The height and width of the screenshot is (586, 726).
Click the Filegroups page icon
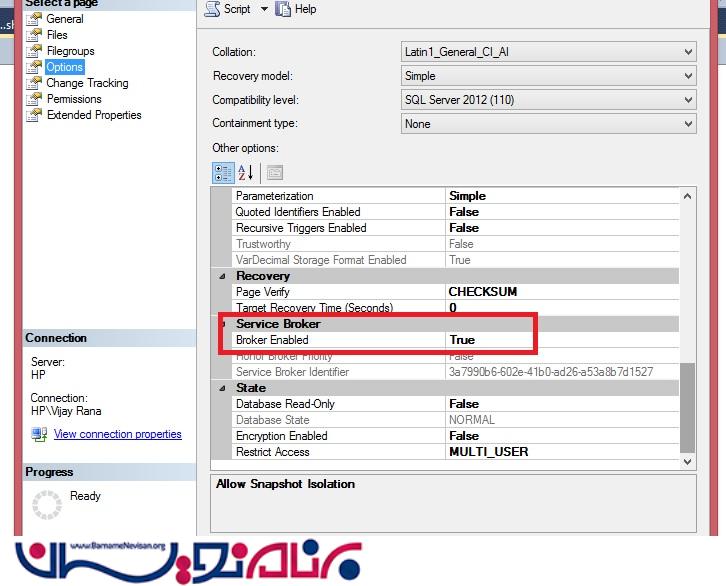coord(35,51)
